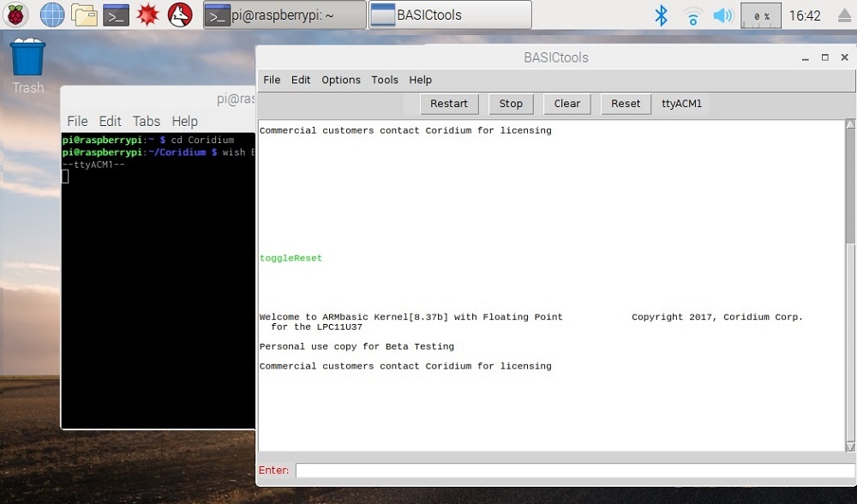Switch to the pi@raspberrypi terminal window

pos(283,15)
